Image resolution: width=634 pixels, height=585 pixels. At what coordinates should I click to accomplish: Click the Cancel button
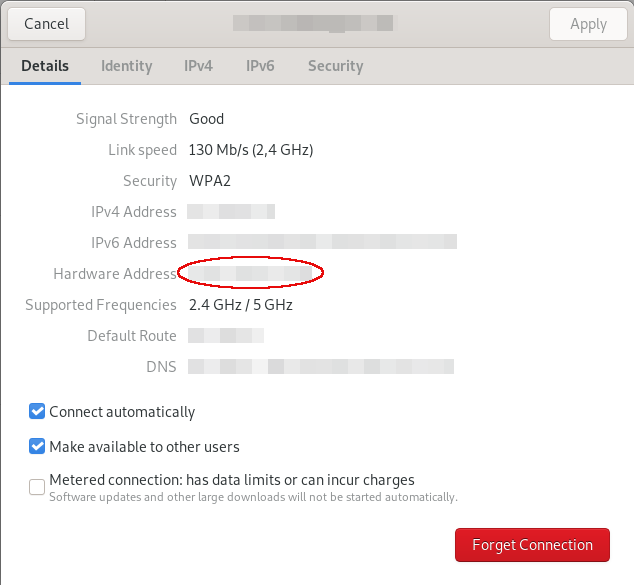click(x=46, y=24)
